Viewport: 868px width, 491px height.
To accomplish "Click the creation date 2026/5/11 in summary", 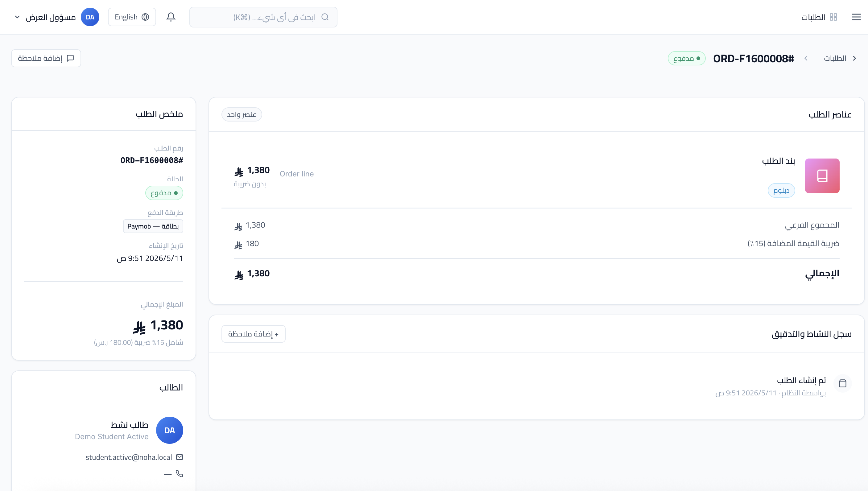I will 150,258.
